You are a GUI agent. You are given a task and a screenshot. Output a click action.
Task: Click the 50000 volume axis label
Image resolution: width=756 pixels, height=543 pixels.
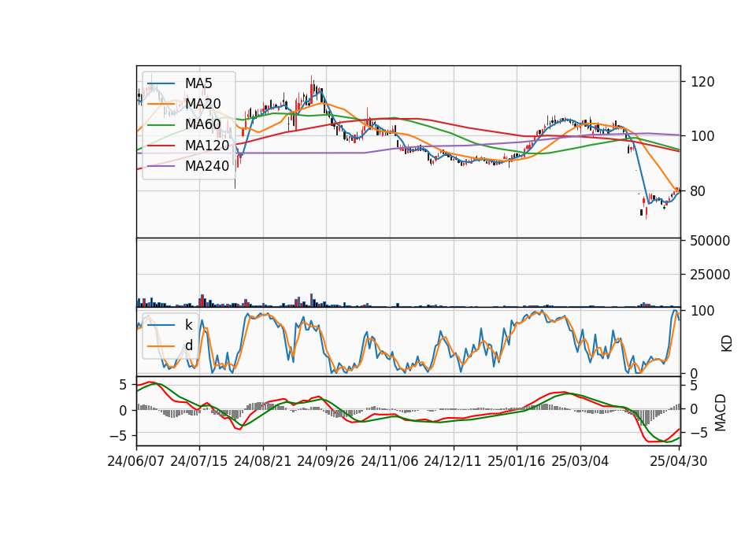coord(710,241)
